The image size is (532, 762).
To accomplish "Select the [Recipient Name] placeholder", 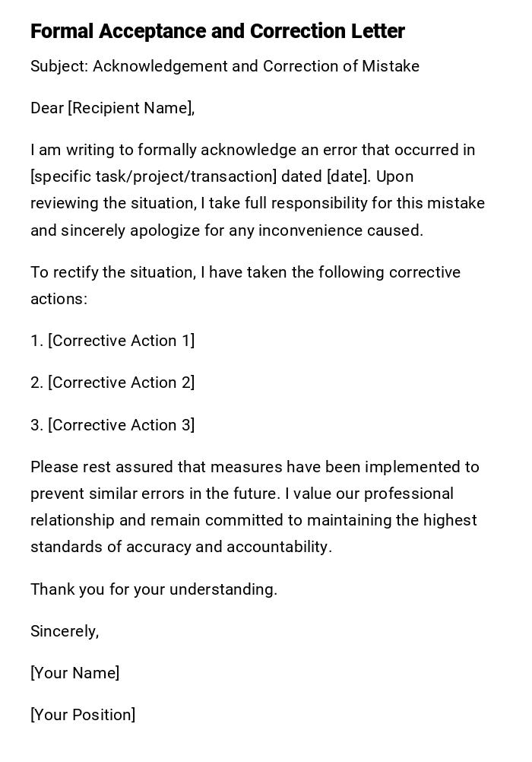I will pos(130,108).
